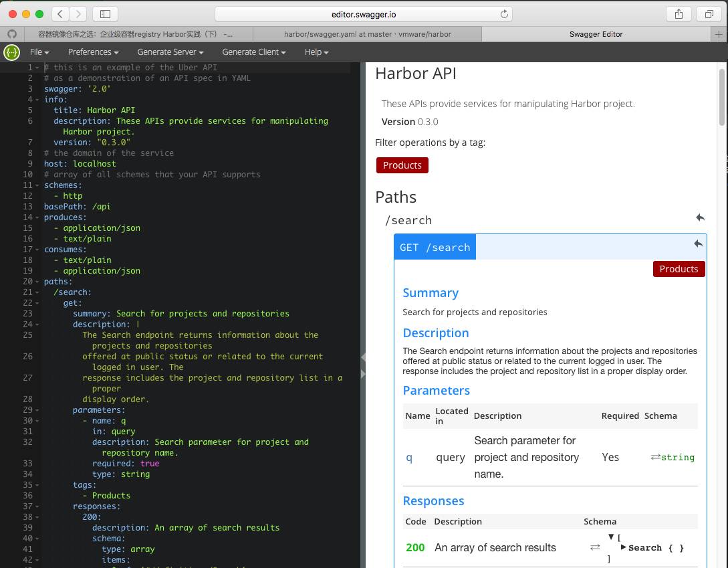Fold the info block at line 4
728x568 pixels.
37,100
